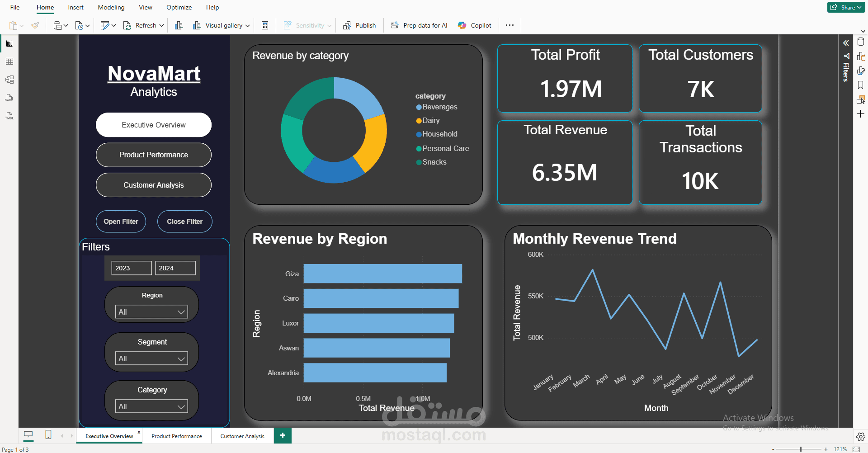
Task: Click the Transform data icon
Action: coord(105,25)
